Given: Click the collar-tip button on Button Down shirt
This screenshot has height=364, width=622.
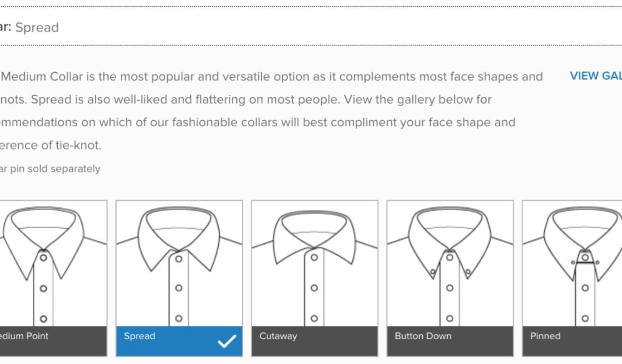Looking at the screenshot, I should tap(432, 272).
